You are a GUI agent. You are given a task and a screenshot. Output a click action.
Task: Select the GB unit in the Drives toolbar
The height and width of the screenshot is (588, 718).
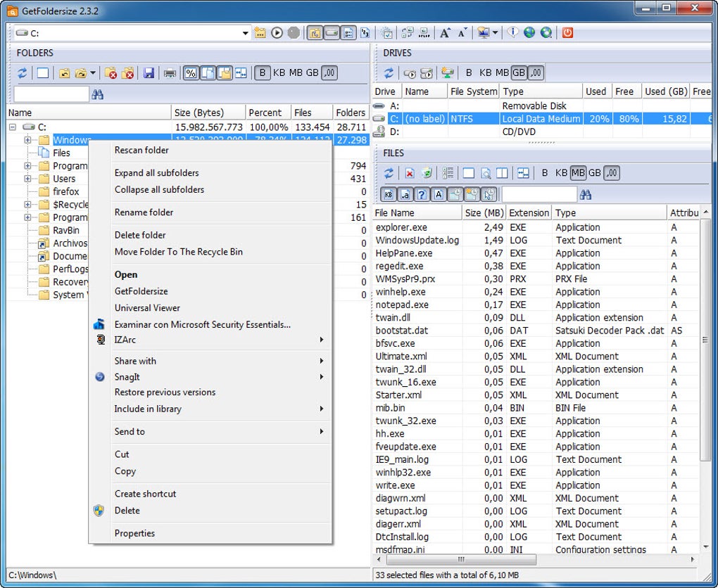pos(518,72)
